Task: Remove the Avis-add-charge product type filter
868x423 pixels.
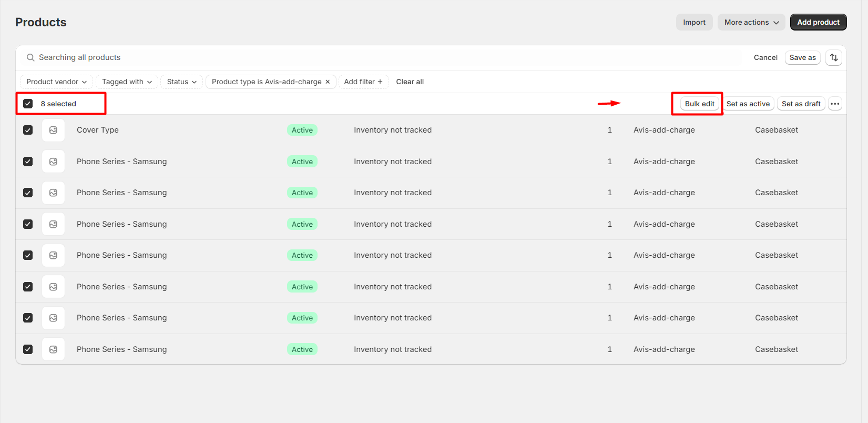Action: click(x=328, y=82)
